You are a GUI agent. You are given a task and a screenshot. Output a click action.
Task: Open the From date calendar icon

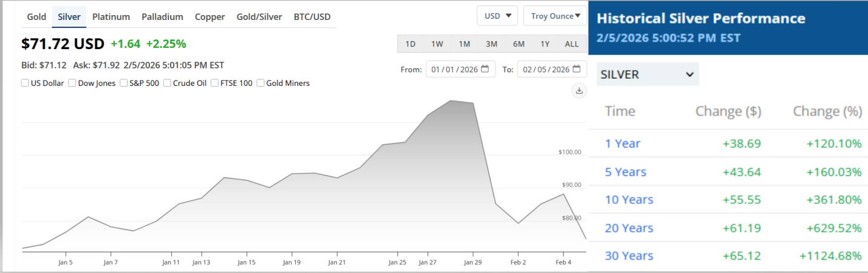485,69
